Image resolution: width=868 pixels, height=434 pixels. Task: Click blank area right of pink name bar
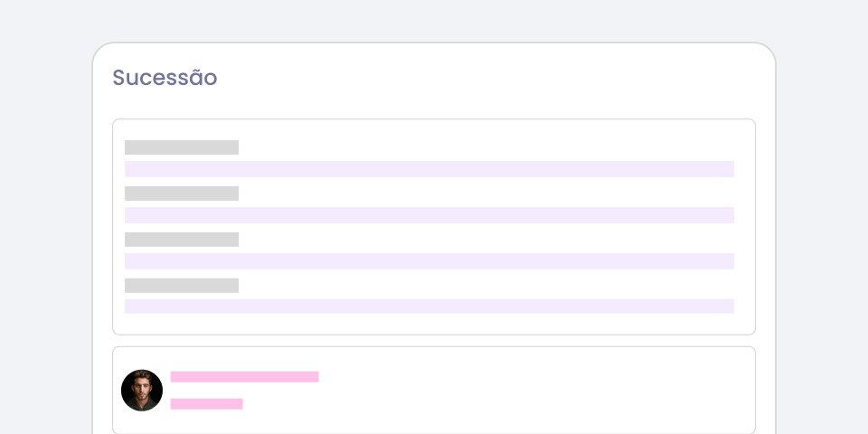533,377
